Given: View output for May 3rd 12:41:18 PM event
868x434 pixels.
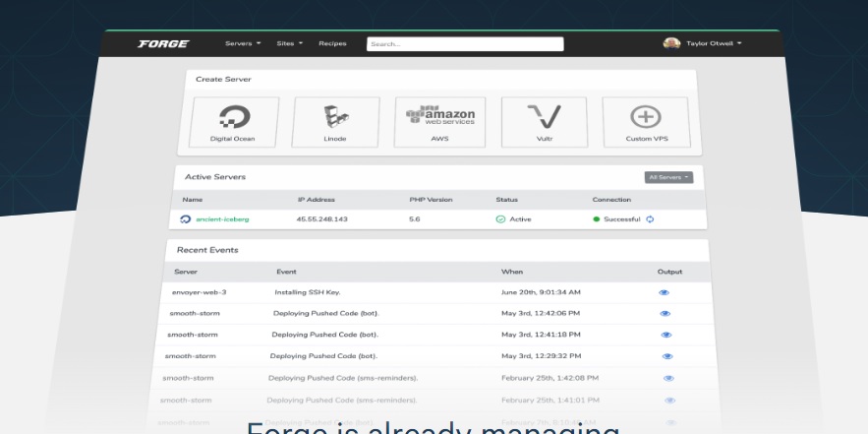Looking at the screenshot, I should point(665,335).
